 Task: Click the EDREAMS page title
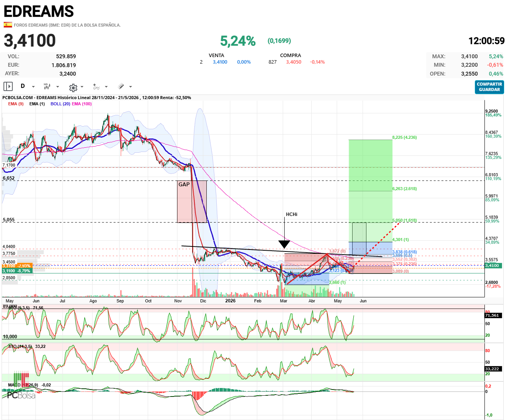point(39,12)
